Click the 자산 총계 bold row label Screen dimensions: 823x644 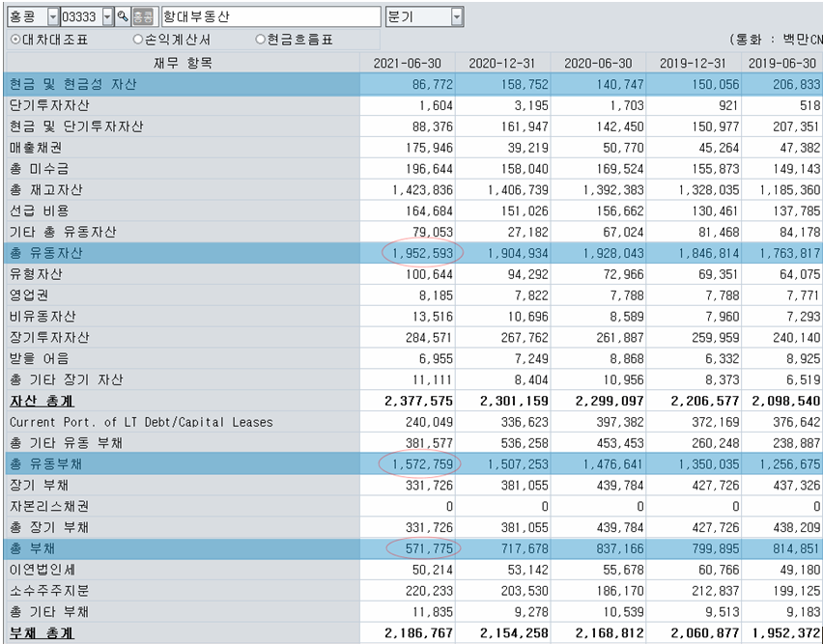[x=42, y=401]
